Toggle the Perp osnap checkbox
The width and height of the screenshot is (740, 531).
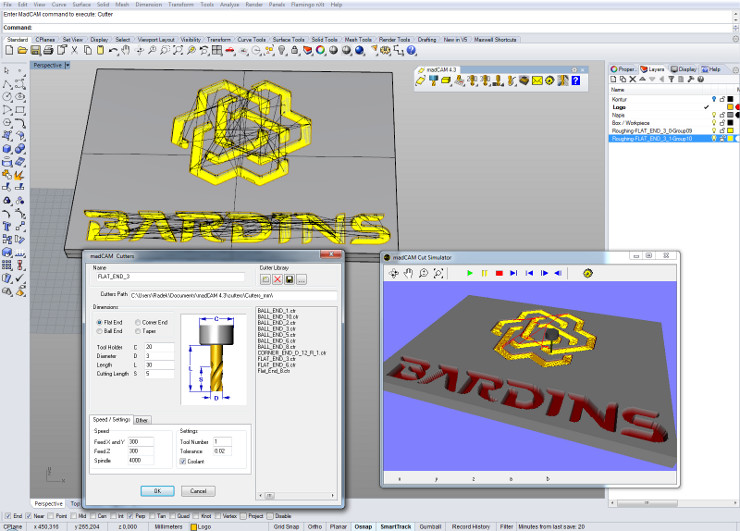pos(130,516)
